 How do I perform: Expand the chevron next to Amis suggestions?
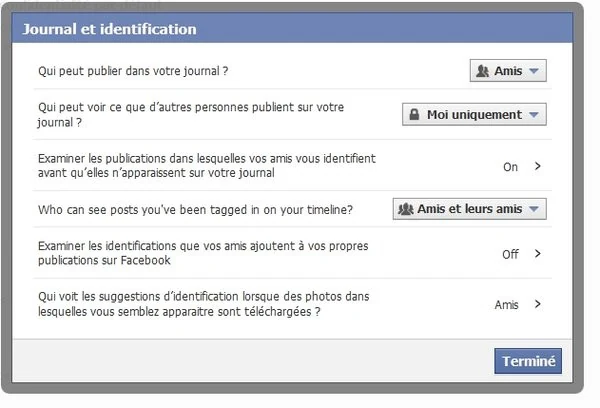coord(538,304)
